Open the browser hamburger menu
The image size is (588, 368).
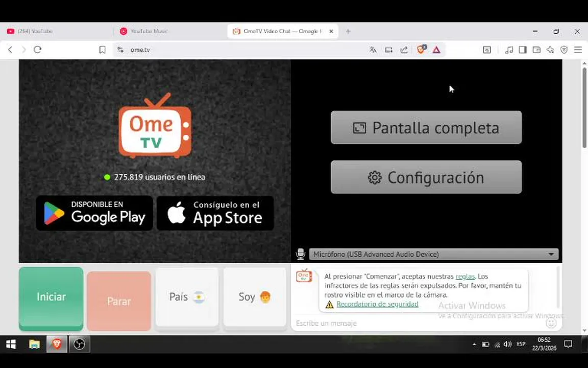point(578,50)
